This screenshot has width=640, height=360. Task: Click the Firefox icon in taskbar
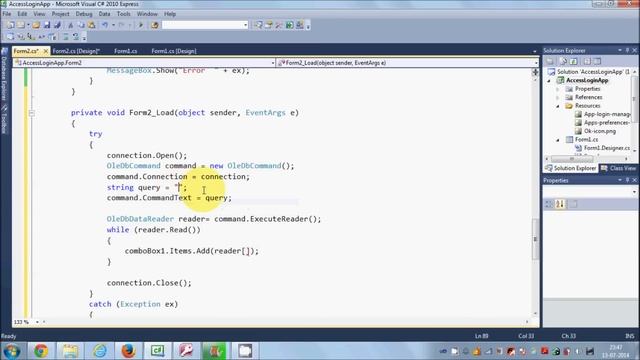(128, 351)
